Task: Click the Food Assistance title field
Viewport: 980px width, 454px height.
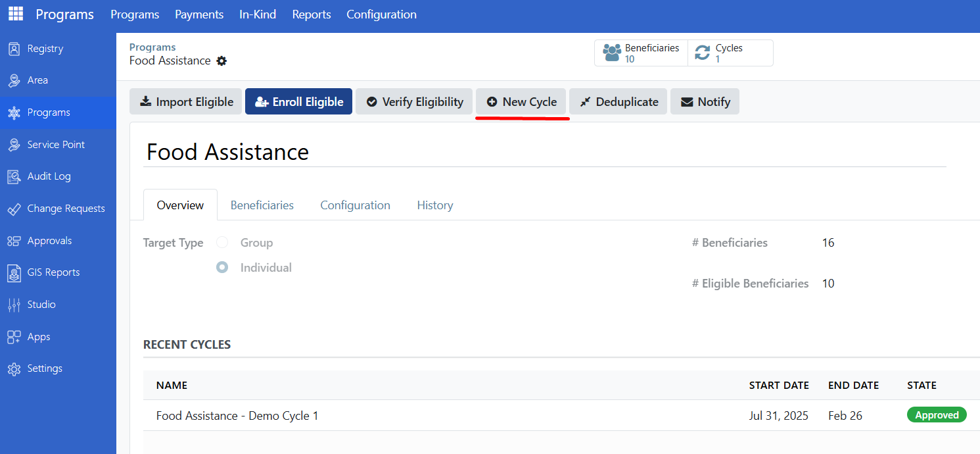Action: [544, 152]
